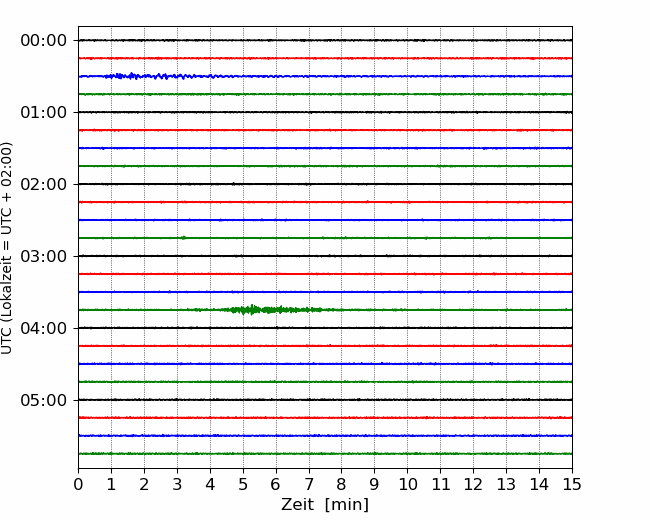Click x-axis tick label 5

[x=243, y=484]
